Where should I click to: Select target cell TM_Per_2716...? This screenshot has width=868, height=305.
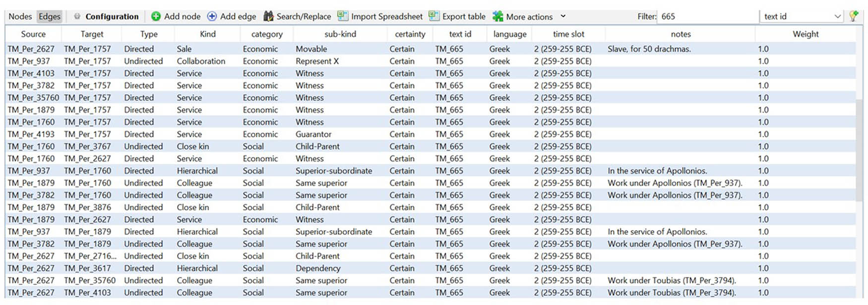coord(90,256)
